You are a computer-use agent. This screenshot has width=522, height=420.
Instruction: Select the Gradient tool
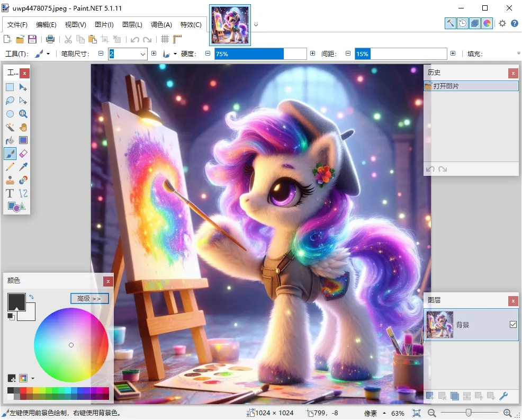(x=23, y=140)
